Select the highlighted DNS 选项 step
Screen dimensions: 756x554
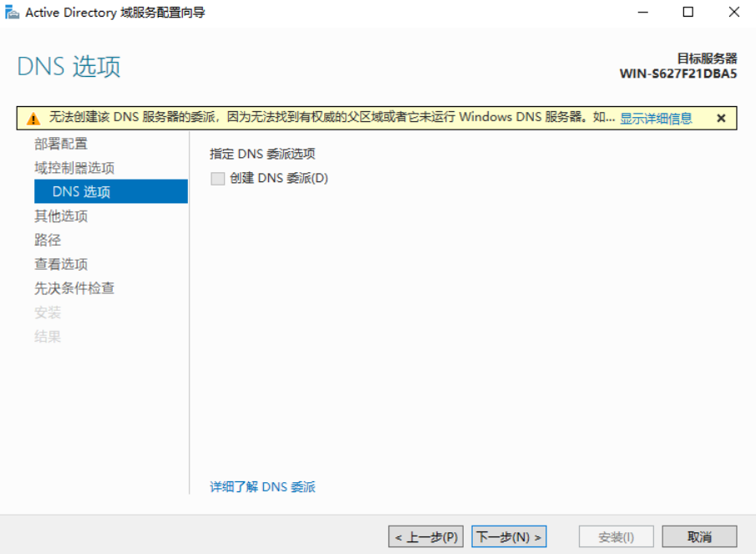111,191
